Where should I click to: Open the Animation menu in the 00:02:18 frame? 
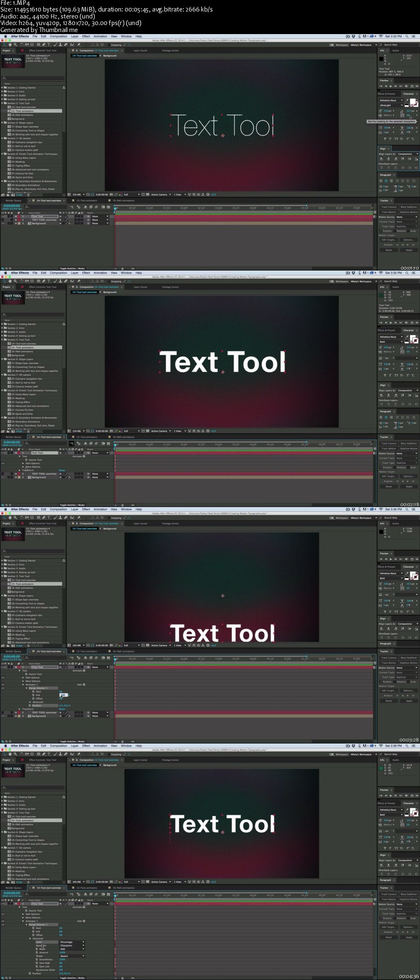click(100, 273)
